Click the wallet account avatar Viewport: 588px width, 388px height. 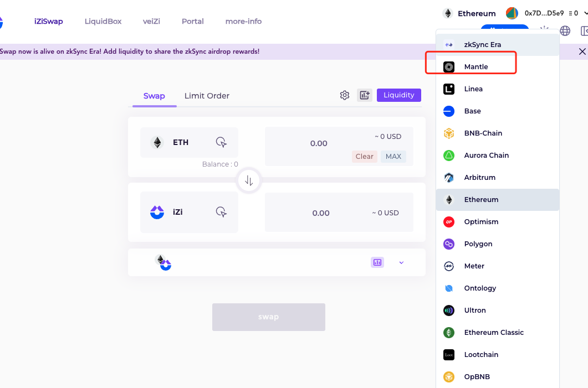(512, 13)
